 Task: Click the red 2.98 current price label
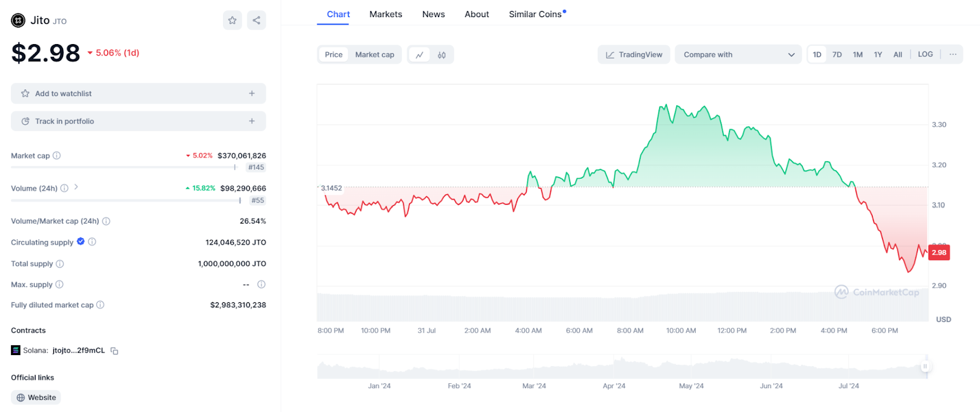pos(939,252)
